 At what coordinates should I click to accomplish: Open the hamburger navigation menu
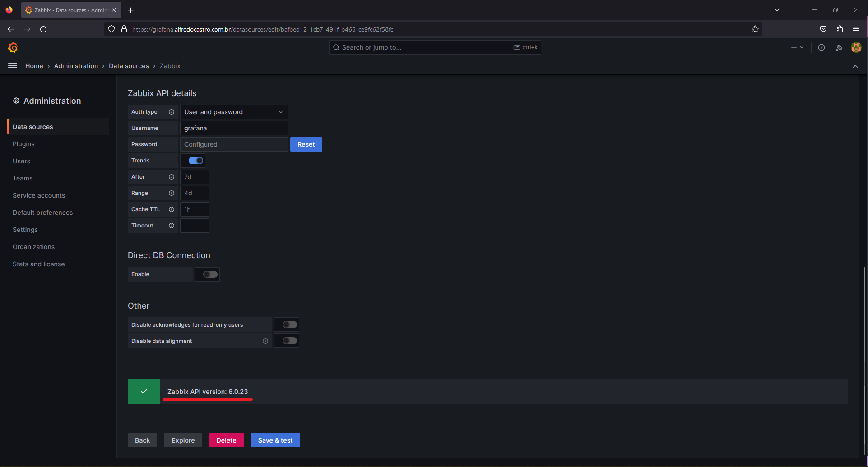coord(13,66)
